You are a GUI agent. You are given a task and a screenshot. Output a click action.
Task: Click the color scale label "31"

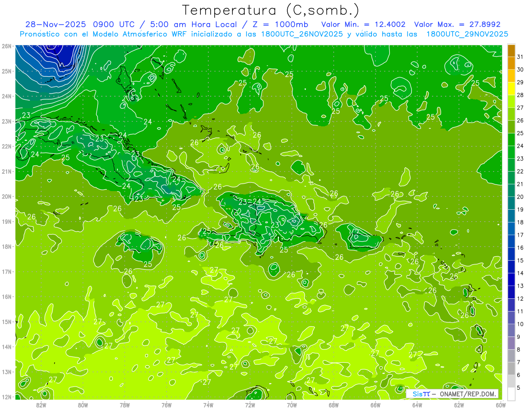(x=520, y=57)
